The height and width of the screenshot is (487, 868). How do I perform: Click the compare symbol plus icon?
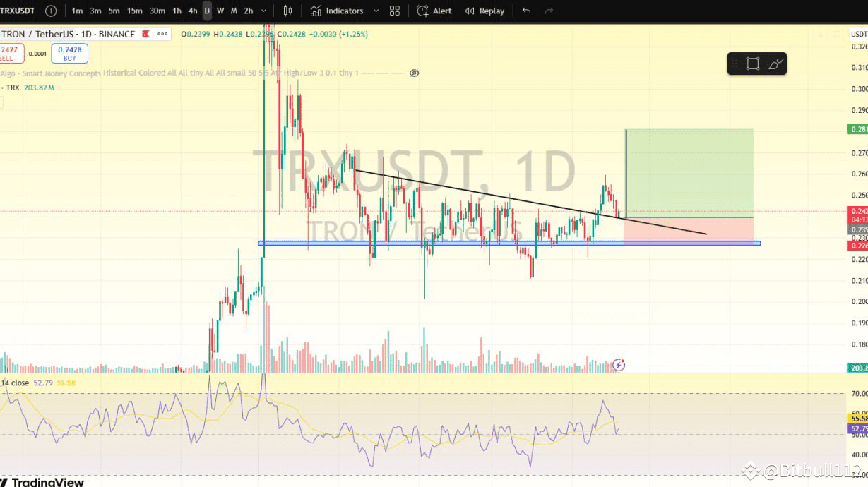(x=49, y=11)
